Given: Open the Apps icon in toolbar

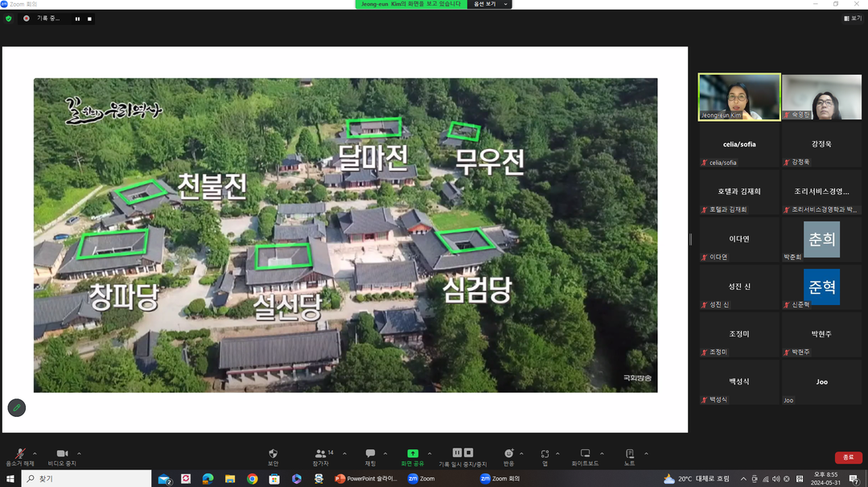Looking at the screenshot, I should click(545, 455).
